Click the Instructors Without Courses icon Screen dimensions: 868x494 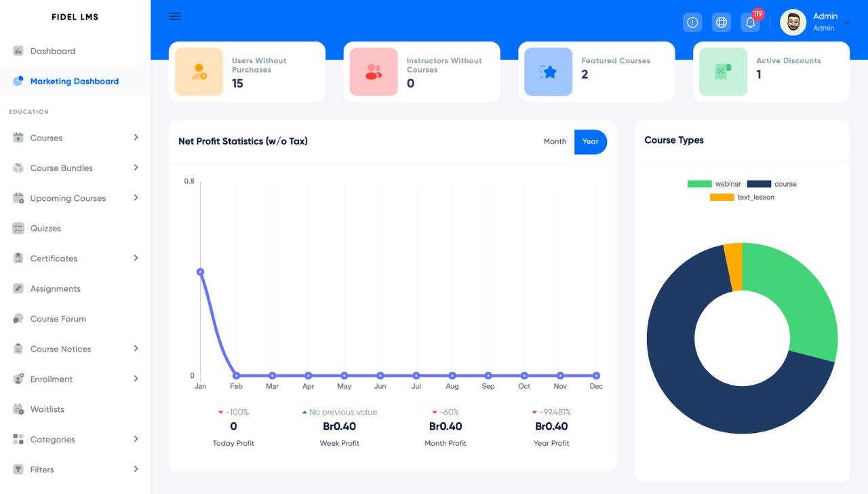click(374, 72)
